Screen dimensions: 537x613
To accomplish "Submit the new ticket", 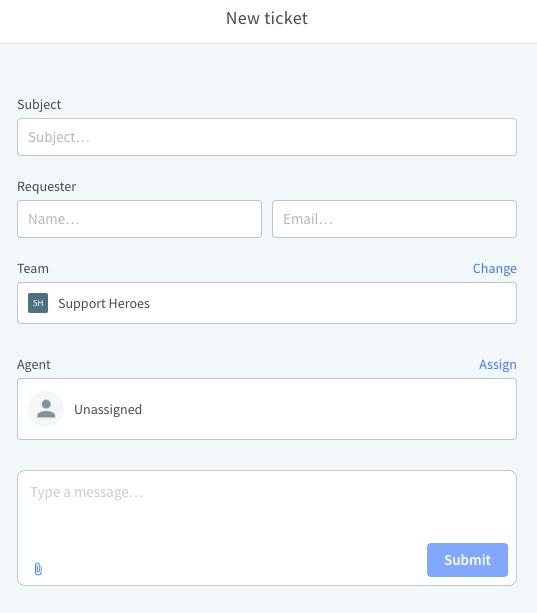I will click(x=467, y=560).
